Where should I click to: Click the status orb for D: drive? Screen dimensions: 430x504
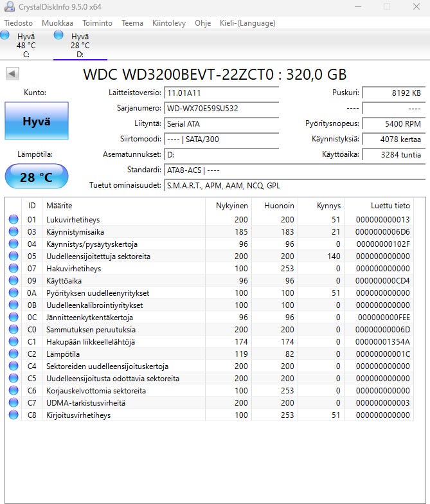58,35
